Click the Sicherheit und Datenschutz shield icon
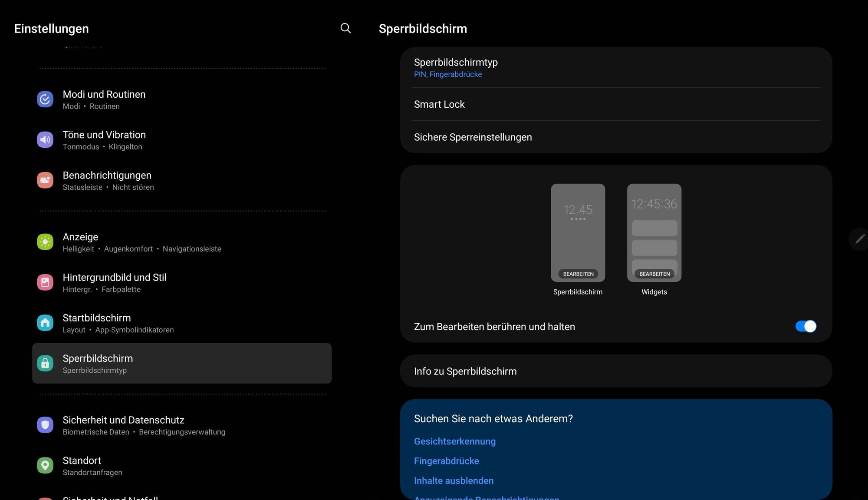 [x=45, y=425]
